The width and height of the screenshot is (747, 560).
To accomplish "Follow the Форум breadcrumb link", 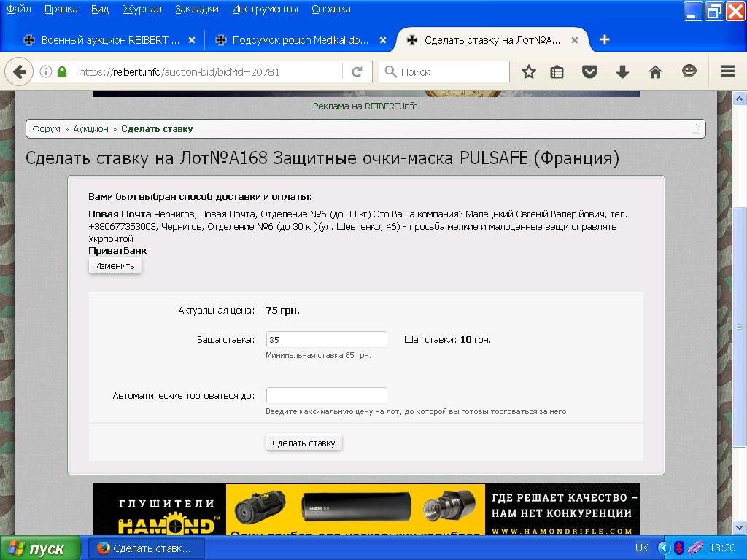I will click(46, 129).
